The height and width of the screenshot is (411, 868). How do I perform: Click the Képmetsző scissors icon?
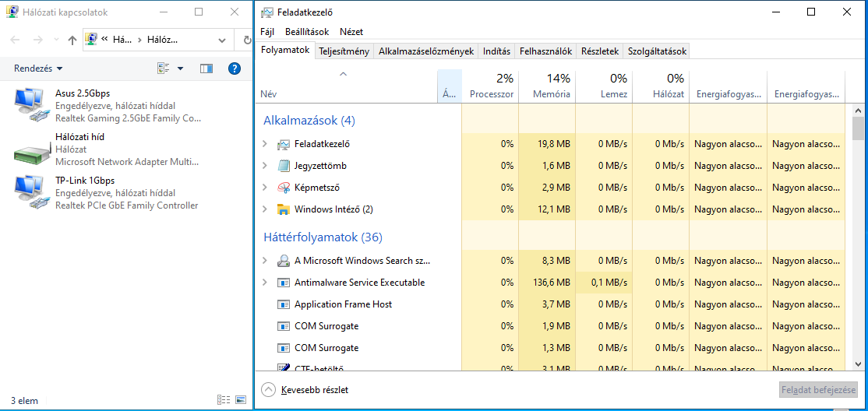tap(284, 188)
